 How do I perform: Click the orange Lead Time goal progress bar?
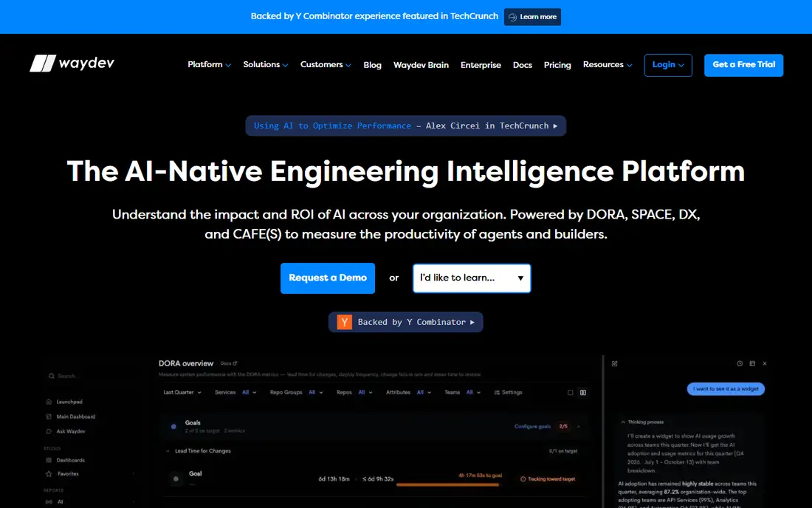[447, 485]
